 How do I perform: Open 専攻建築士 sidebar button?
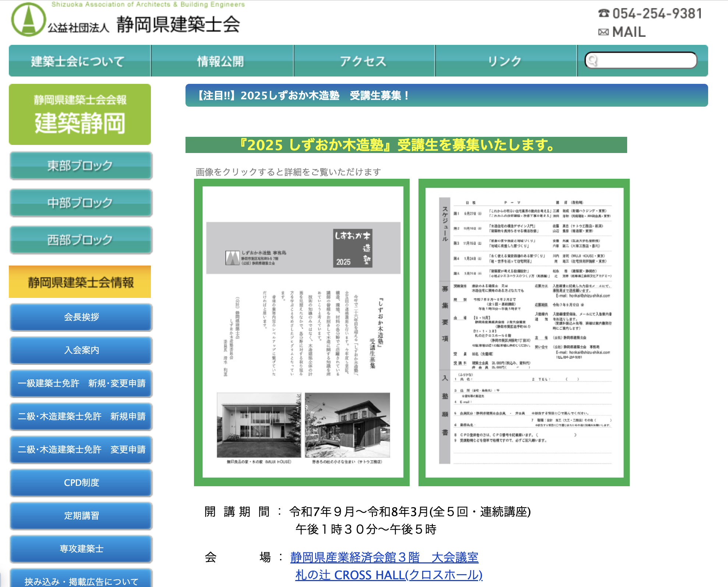[81, 549]
